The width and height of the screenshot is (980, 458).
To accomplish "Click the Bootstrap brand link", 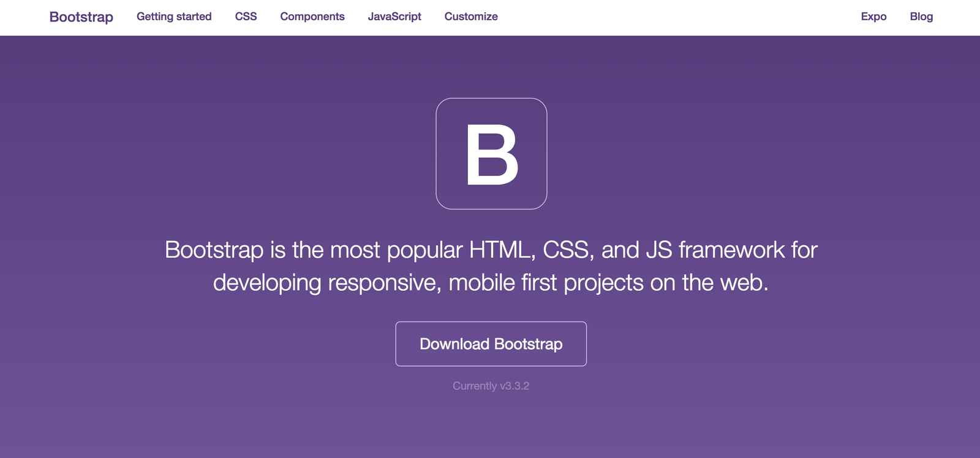I will click(x=81, y=17).
